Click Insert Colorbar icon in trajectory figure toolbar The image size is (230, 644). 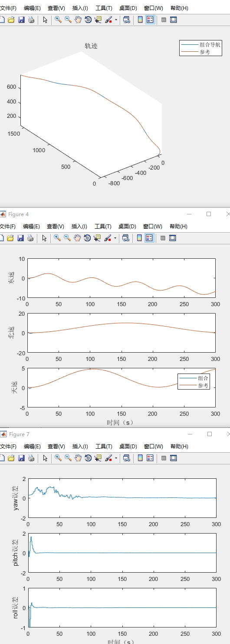(x=140, y=20)
